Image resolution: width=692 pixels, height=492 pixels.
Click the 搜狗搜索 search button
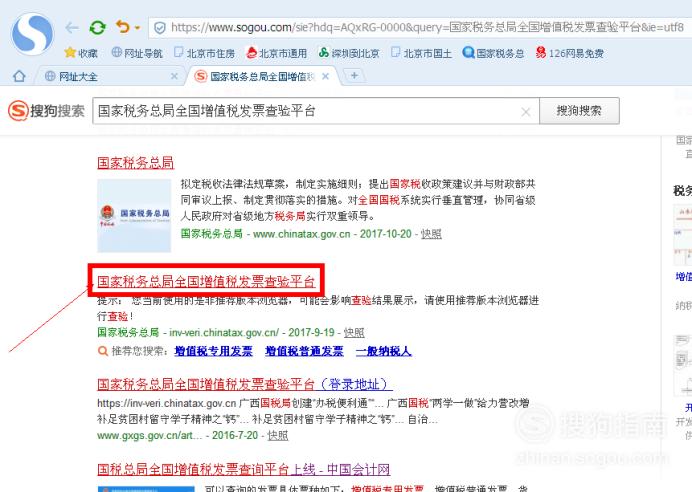[579, 111]
